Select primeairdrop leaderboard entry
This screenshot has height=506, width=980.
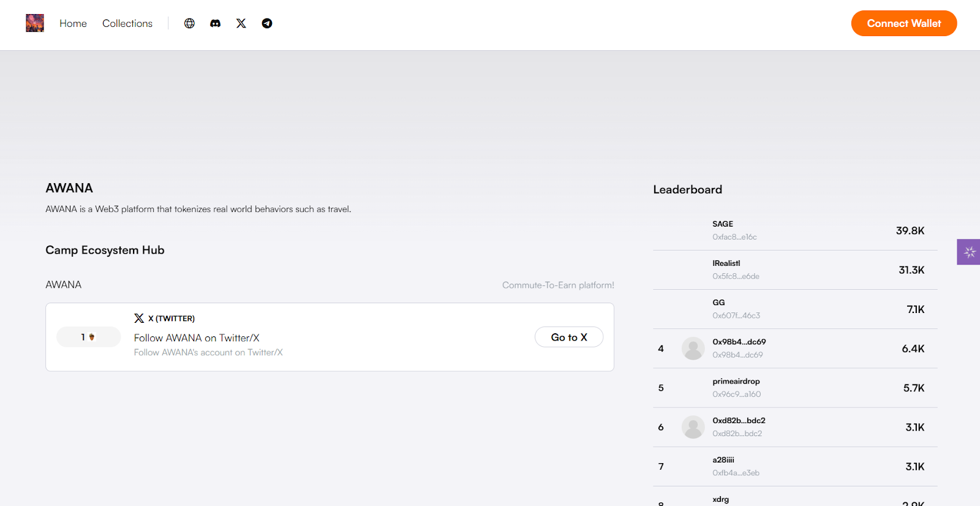[x=795, y=388]
